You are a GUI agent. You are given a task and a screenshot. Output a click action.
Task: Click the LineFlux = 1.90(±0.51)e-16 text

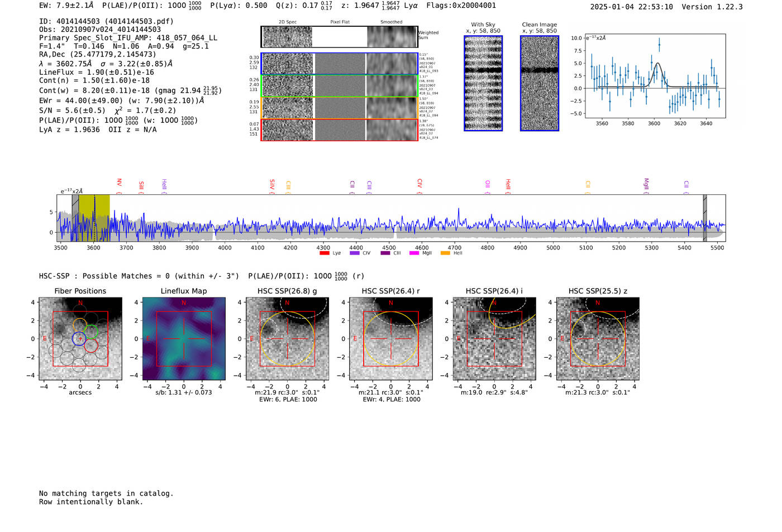(97, 72)
